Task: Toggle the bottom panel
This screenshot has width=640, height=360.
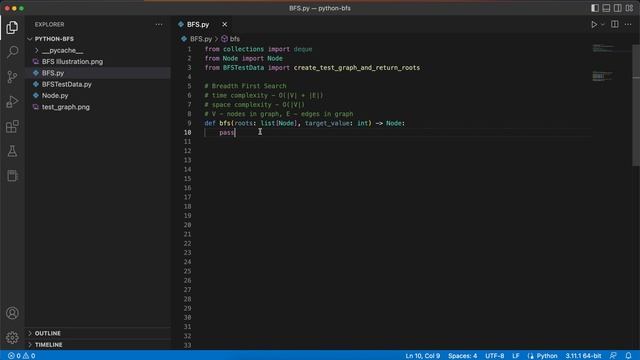Action: [606, 8]
